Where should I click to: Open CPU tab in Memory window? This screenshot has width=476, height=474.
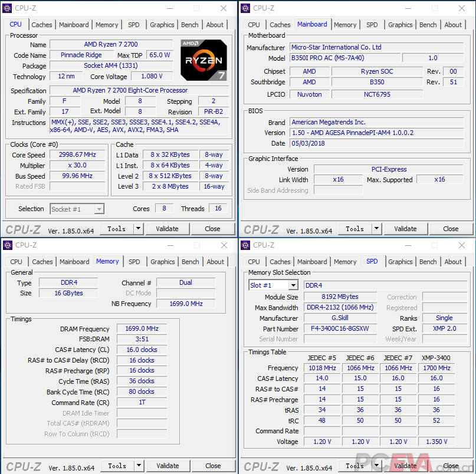click(x=16, y=262)
